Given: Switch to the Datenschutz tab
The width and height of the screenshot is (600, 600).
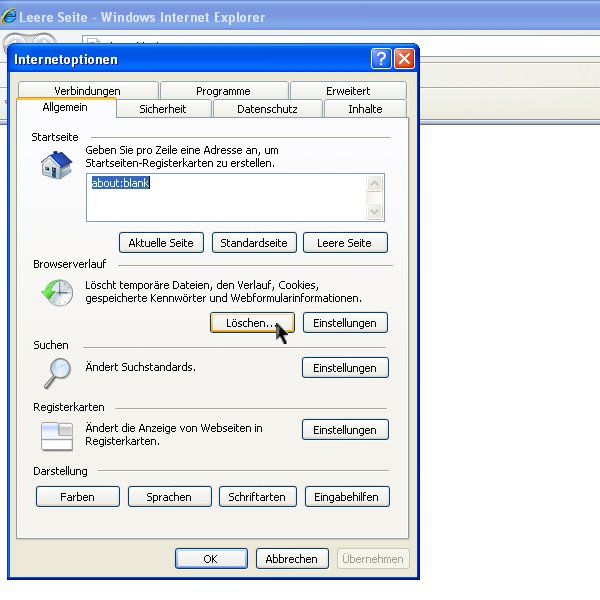Looking at the screenshot, I should (x=267, y=109).
